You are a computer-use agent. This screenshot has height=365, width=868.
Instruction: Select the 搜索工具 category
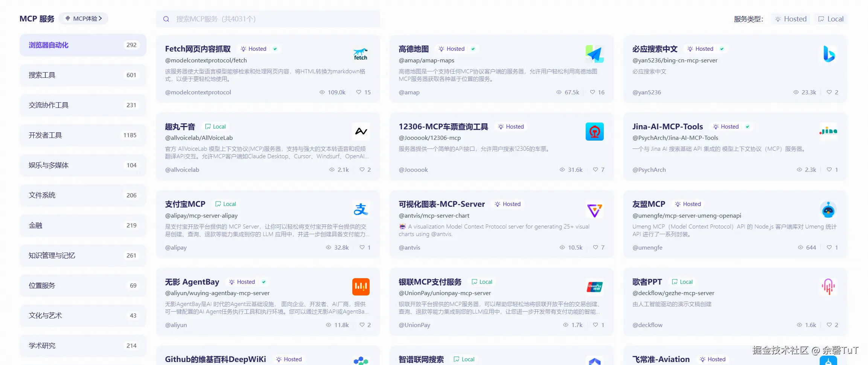[x=83, y=75]
